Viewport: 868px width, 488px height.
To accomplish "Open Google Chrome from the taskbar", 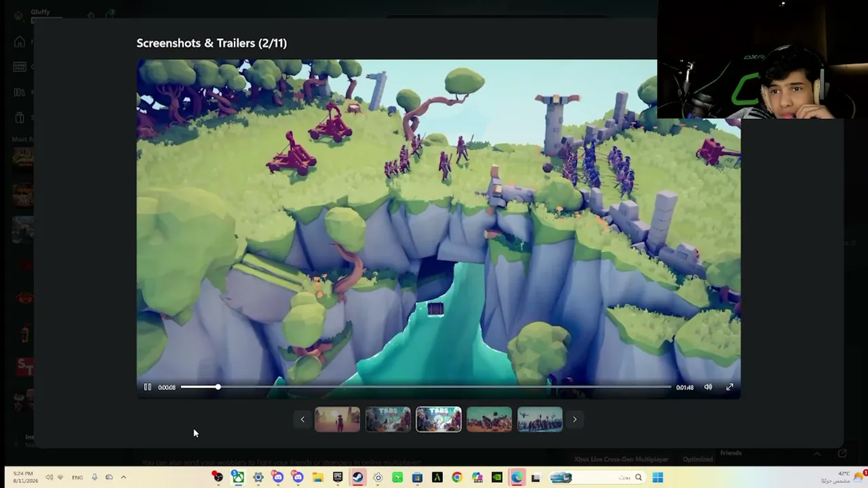I will (x=457, y=477).
